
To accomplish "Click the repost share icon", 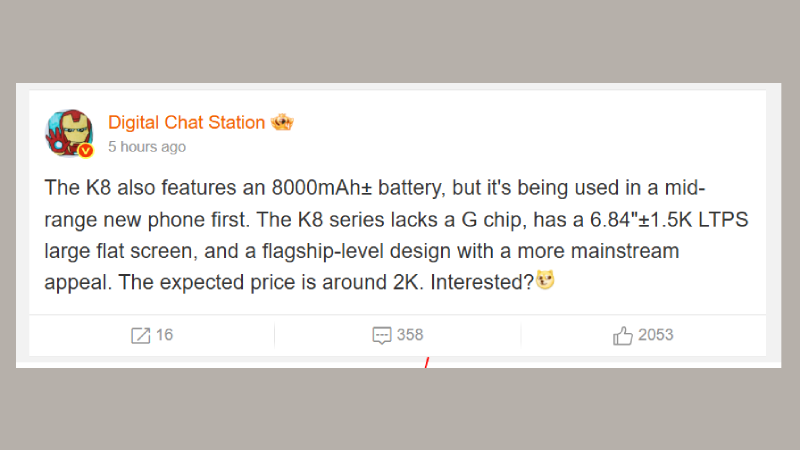I will pyautogui.click(x=140, y=336).
